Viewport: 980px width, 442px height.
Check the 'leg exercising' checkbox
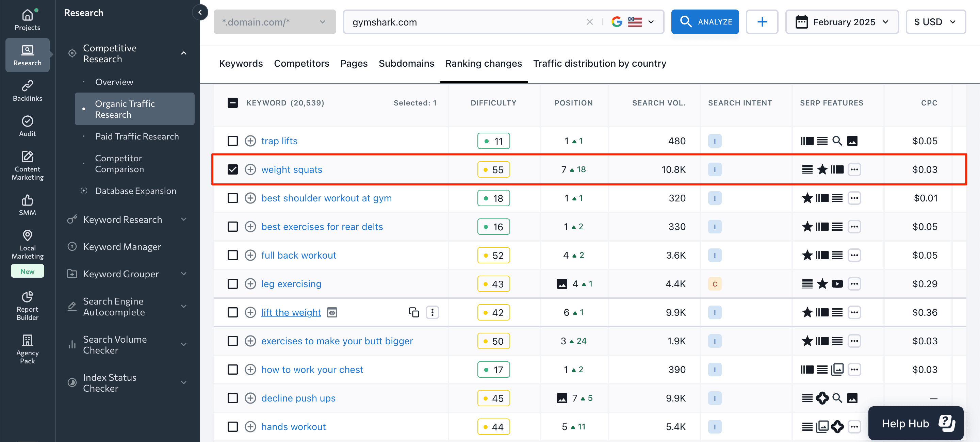[232, 284]
